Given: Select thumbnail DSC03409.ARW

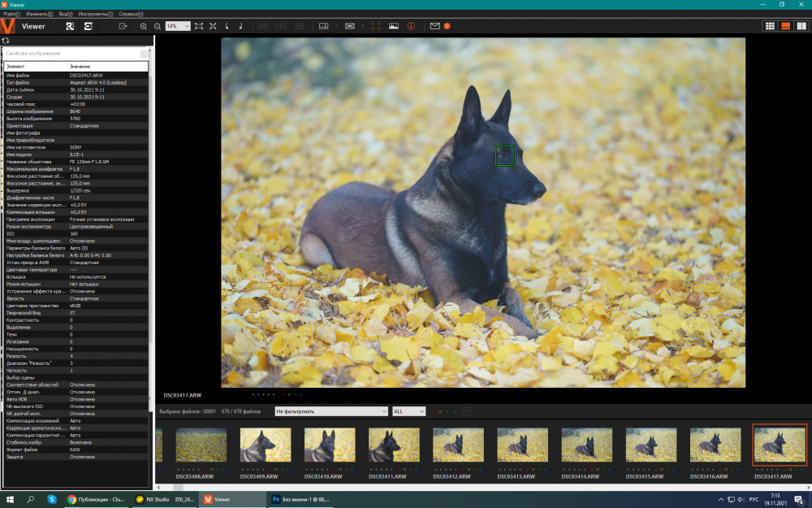Looking at the screenshot, I should point(266,445).
